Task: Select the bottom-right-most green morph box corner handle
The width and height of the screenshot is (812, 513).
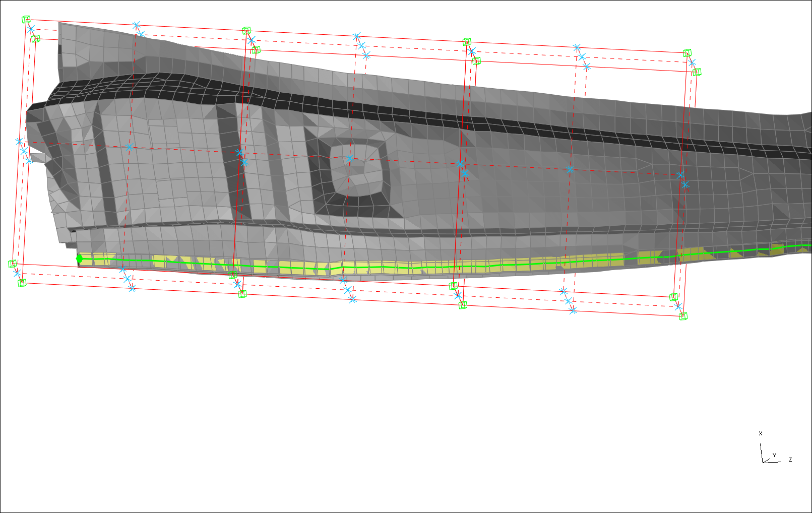Action: point(683,316)
